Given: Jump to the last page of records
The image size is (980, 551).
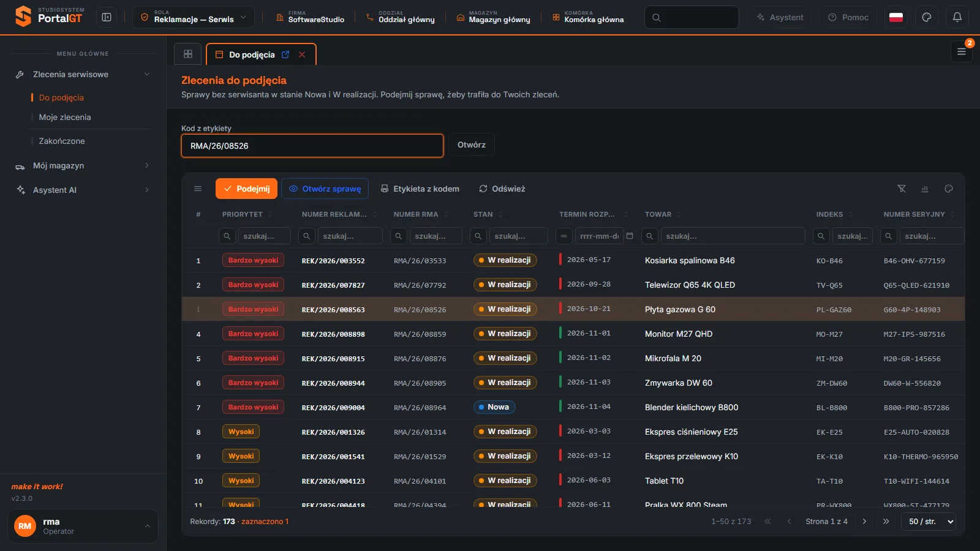Looking at the screenshot, I should 886,522.
